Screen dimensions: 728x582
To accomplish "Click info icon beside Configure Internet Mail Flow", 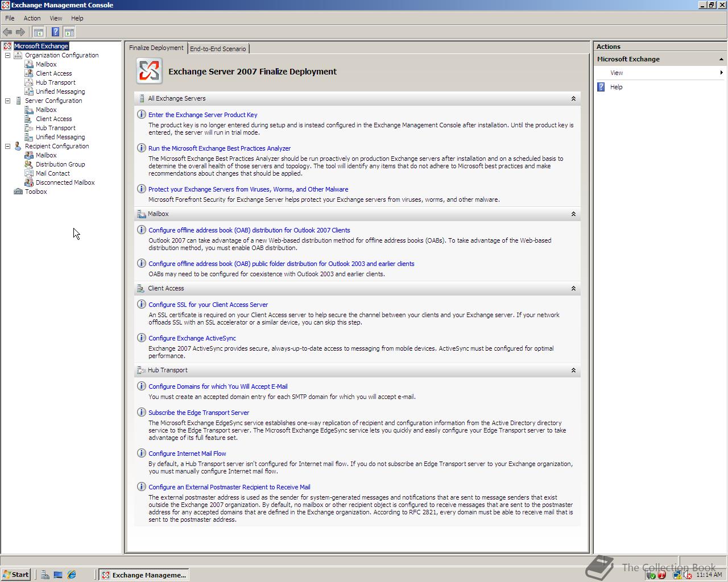I will point(141,453).
